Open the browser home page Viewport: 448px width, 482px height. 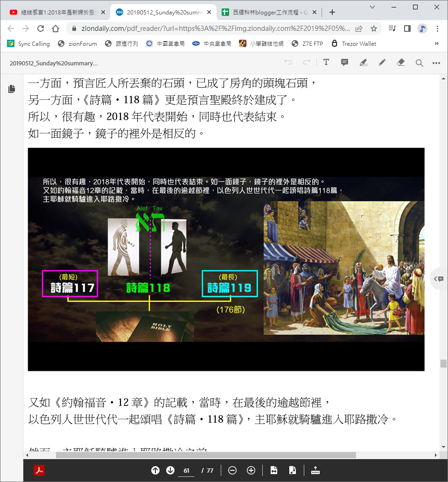coord(56,28)
